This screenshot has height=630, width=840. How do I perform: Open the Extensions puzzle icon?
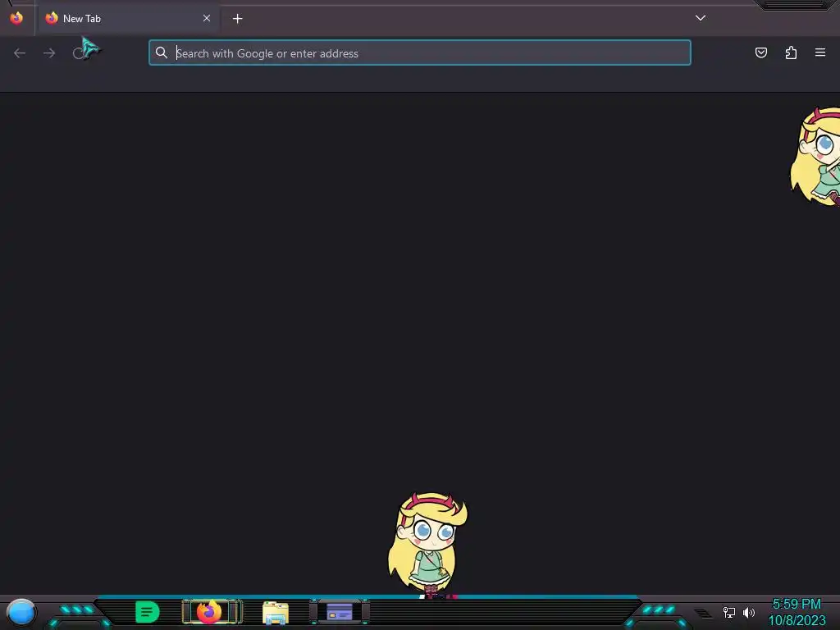coord(791,52)
